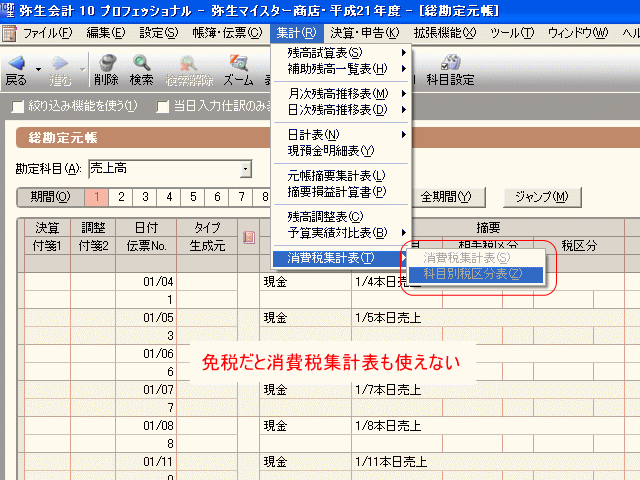Viewport: 640px width, 480px height.
Task: Select period month 2
Action: tap(121, 197)
